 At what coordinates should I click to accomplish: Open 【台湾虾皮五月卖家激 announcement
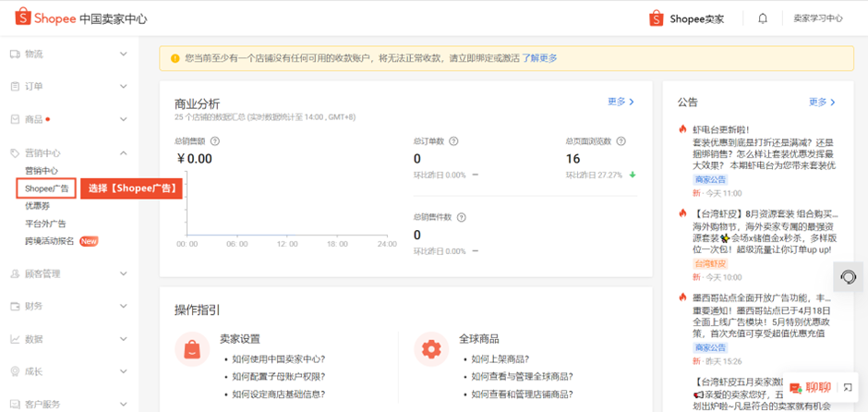pos(739,382)
